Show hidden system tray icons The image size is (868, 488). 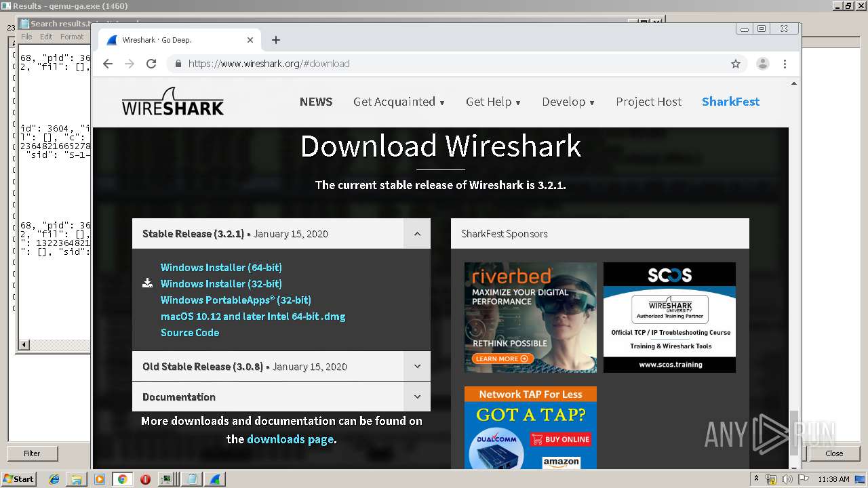(x=756, y=479)
